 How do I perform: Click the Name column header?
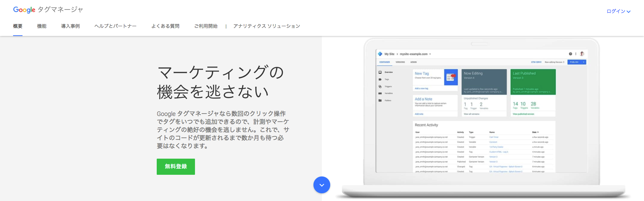tap(492, 132)
